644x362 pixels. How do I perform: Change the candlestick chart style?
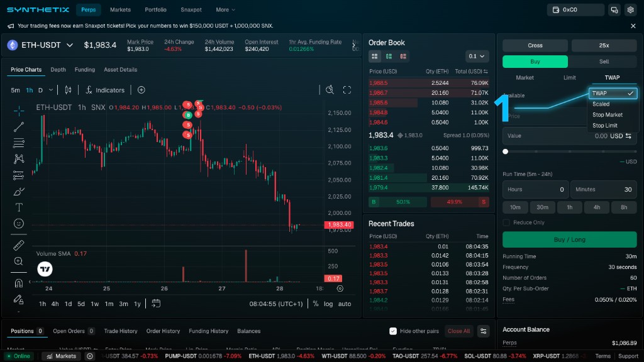click(x=68, y=90)
